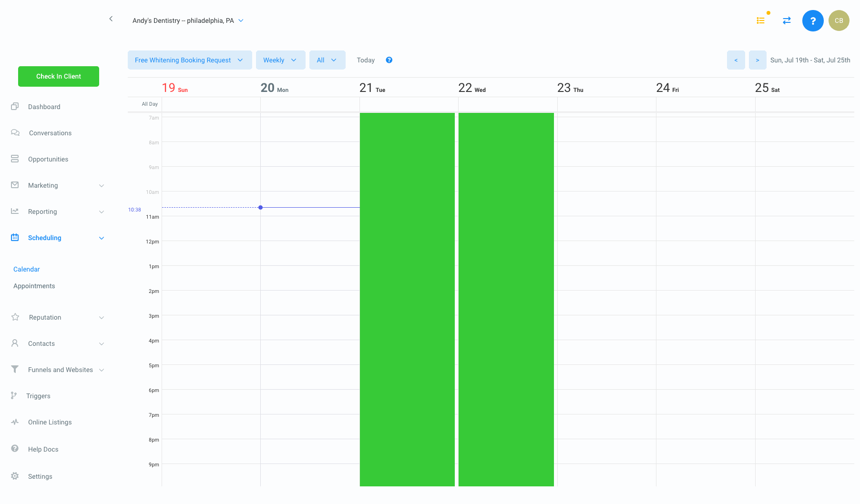Screen dimensions: 860x504
Task: Expand the Marketing menu chevron
Action: pos(102,186)
